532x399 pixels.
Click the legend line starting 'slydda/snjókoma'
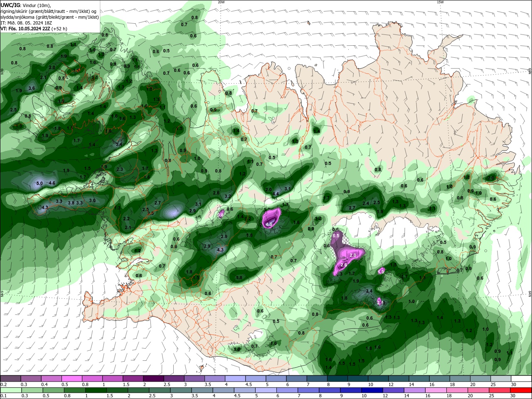[x=50, y=17]
